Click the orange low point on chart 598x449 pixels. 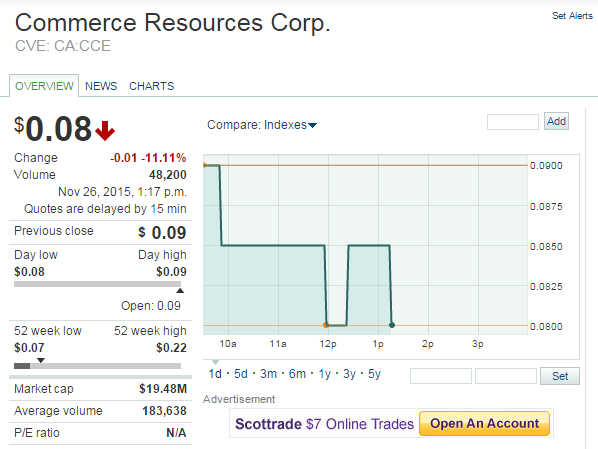point(325,325)
